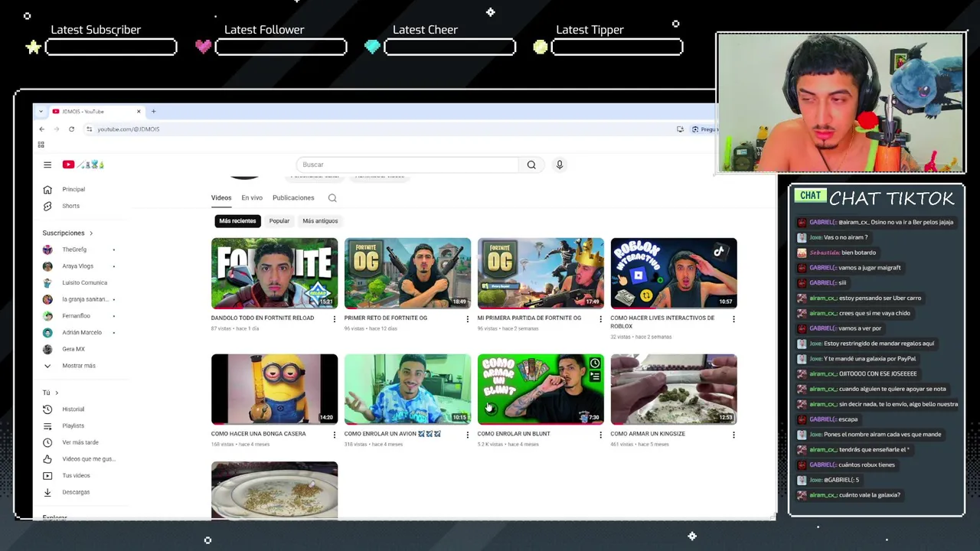980x551 pixels.
Task: Open options for COMO ENROLAR UN BLUNT
Action: tap(600, 435)
